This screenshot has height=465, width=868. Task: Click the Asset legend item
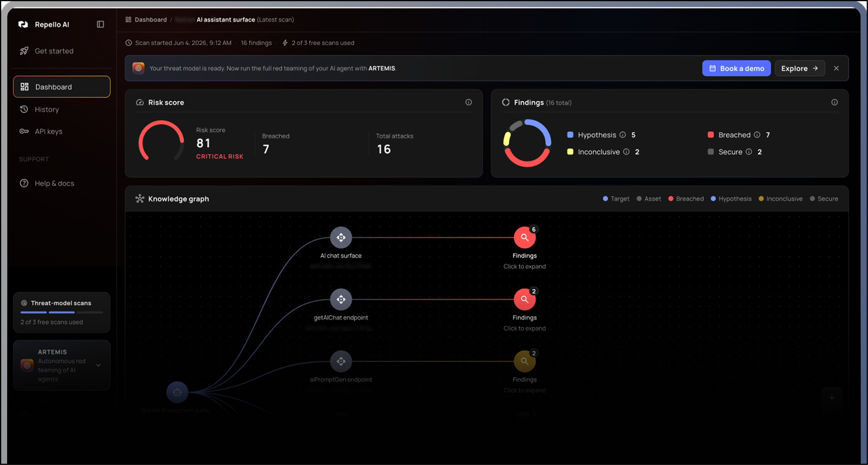[x=649, y=199]
